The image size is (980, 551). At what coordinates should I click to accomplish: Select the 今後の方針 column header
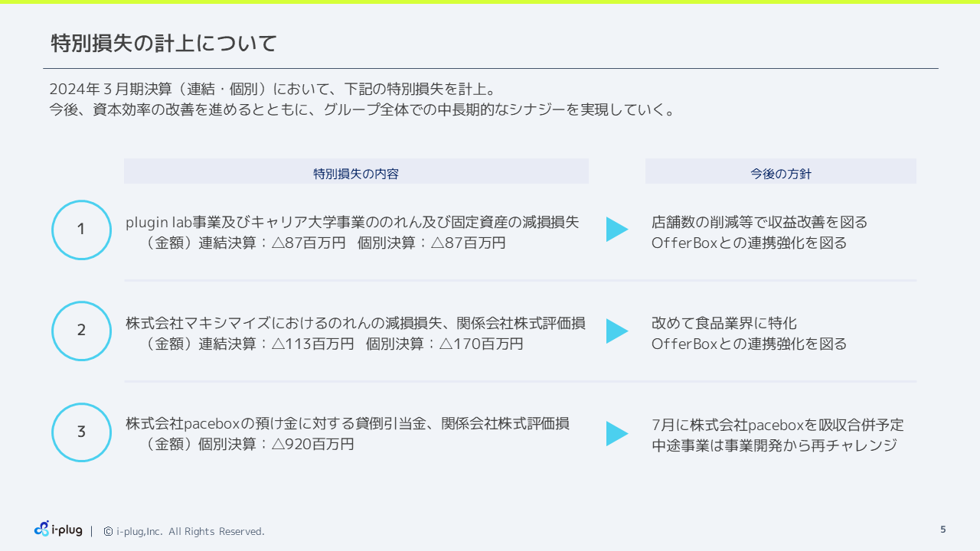(780, 173)
